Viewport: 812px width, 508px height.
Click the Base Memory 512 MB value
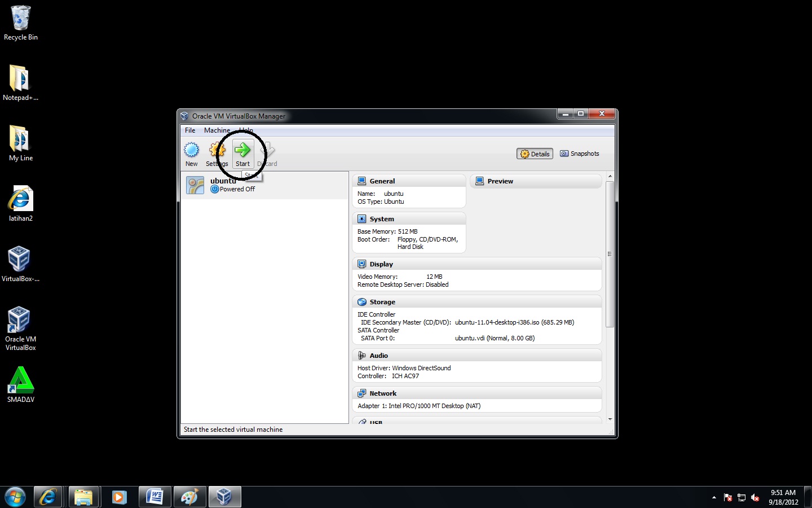tap(408, 231)
